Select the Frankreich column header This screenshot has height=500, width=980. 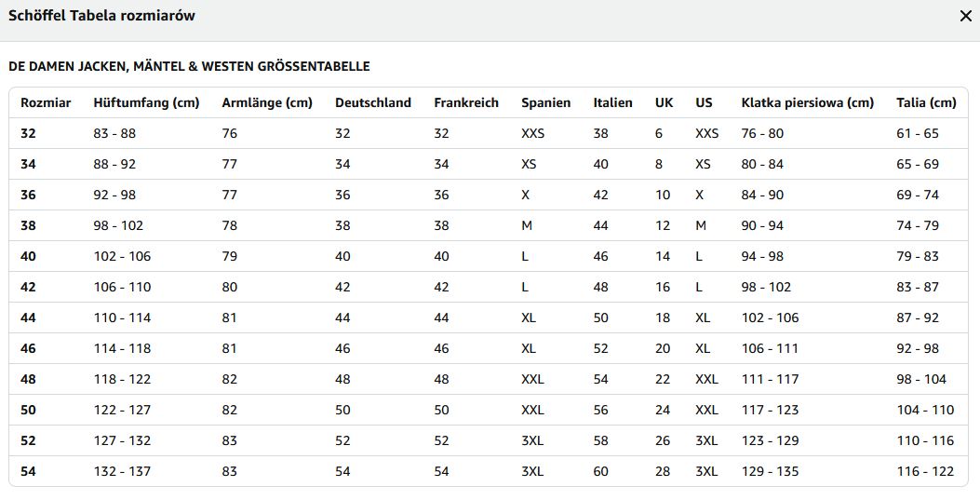(466, 102)
